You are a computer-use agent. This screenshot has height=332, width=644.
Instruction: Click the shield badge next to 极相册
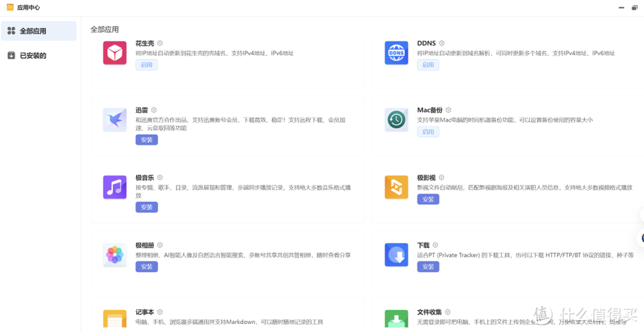coord(160,245)
